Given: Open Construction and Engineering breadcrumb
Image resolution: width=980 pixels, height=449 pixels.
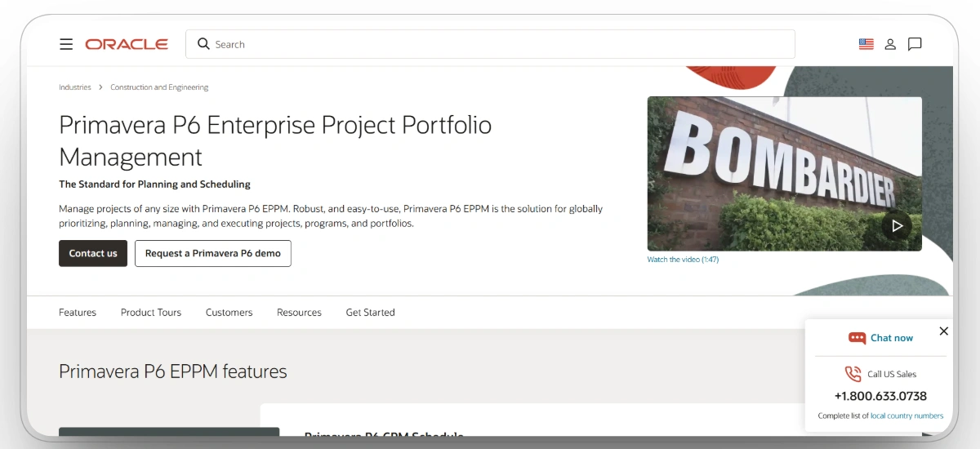Looking at the screenshot, I should [159, 87].
